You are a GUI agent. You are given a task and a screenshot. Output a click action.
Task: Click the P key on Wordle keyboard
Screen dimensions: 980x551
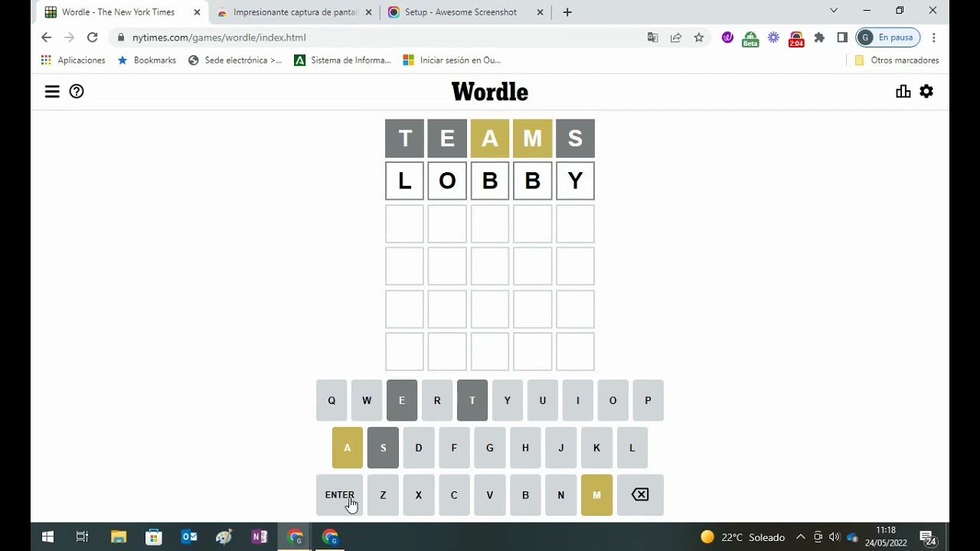click(x=648, y=400)
